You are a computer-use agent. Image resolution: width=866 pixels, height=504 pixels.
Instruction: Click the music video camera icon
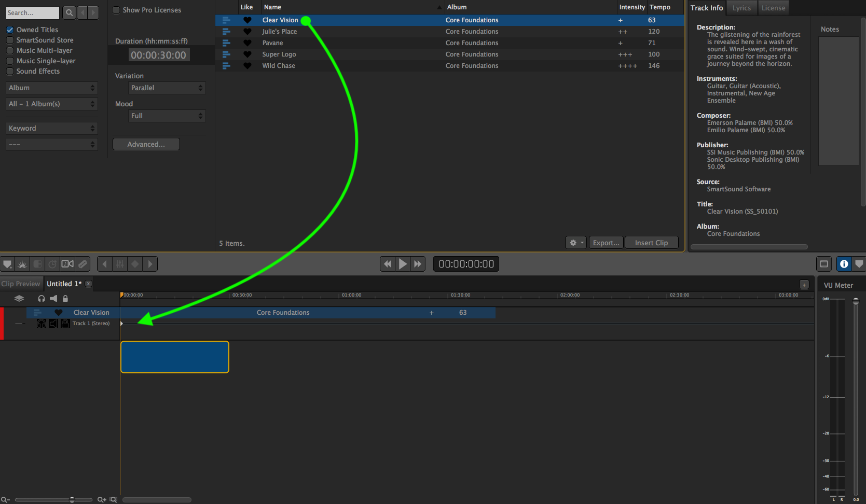pyautogui.click(x=67, y=264)
